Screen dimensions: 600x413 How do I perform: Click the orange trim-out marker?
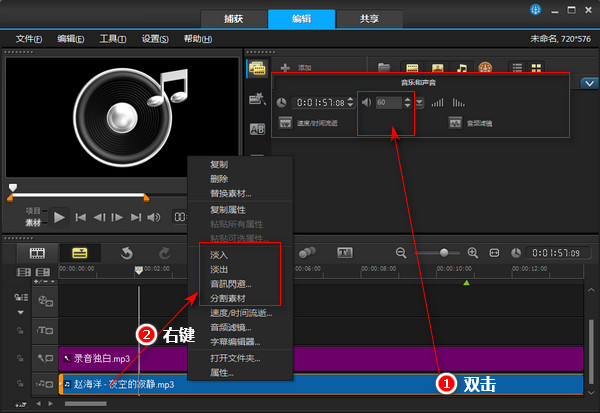[146, 198]
